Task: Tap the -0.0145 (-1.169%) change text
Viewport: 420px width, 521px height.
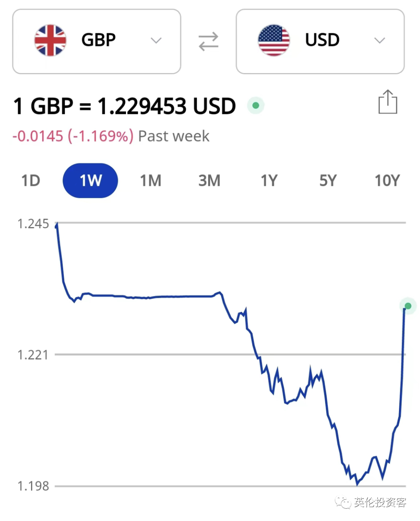Action: point(73,136)
